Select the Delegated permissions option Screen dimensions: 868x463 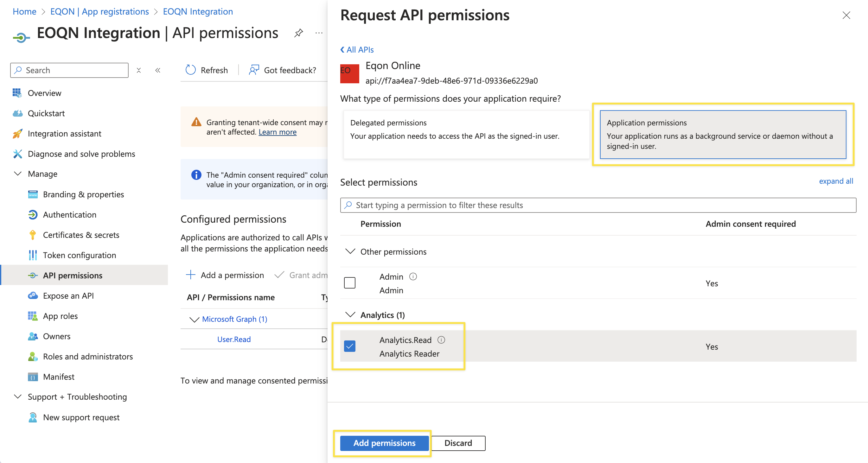[466, 135]
